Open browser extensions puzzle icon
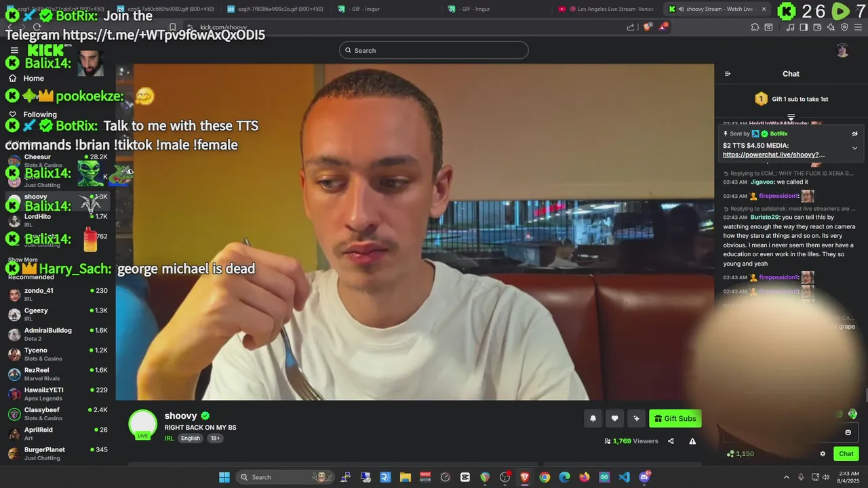This screenshot has height=488, width=868. [755, 27]
